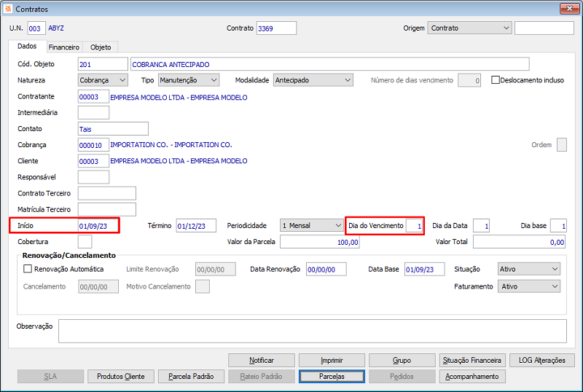Viewport: 583px width, 392px height.
Task: Click the Contato field with Tais
Action: tap(113, 129)
